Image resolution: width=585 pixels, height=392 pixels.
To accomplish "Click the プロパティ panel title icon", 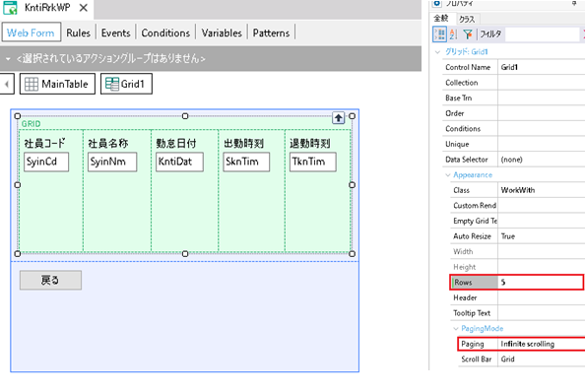I will coord(437,3).
